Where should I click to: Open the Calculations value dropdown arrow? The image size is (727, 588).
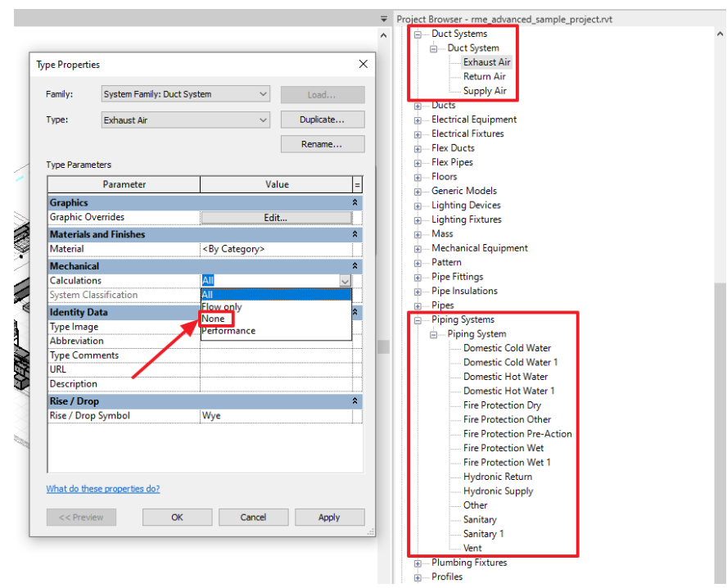coord(345,281)
